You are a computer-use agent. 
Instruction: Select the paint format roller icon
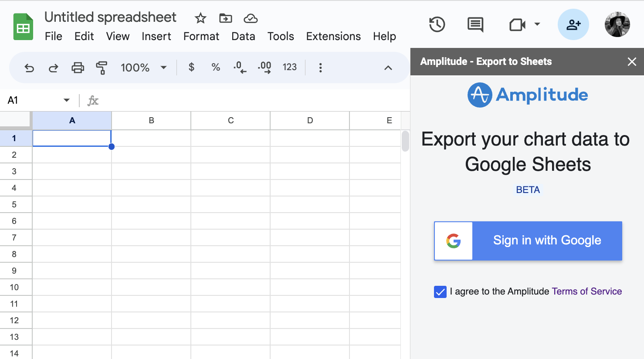point(102,68)
